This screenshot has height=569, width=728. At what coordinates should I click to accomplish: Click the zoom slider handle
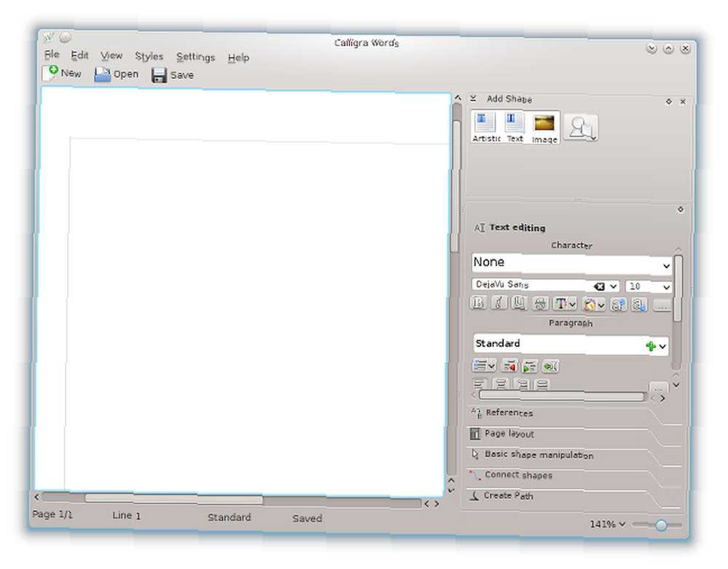[661, 525]
